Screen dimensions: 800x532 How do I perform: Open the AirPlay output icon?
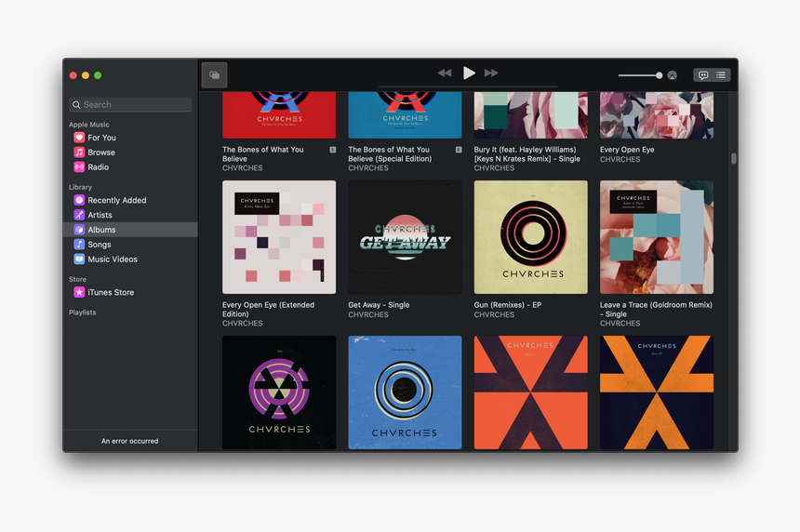[x=672, y=75]
